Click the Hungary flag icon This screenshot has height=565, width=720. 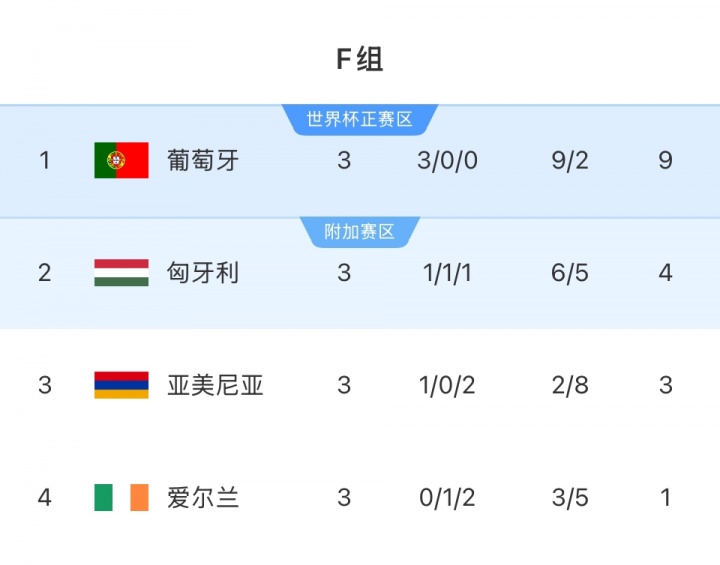point(121,273)
